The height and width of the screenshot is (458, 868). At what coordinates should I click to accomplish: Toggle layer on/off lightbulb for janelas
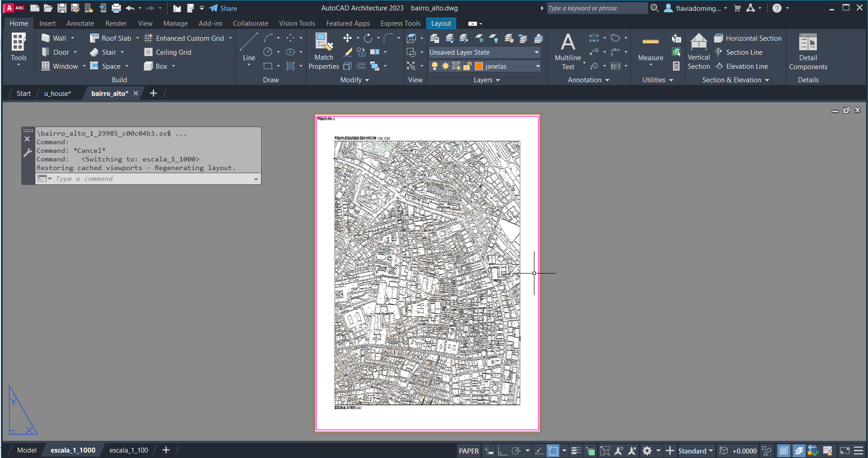click(434, 66)
